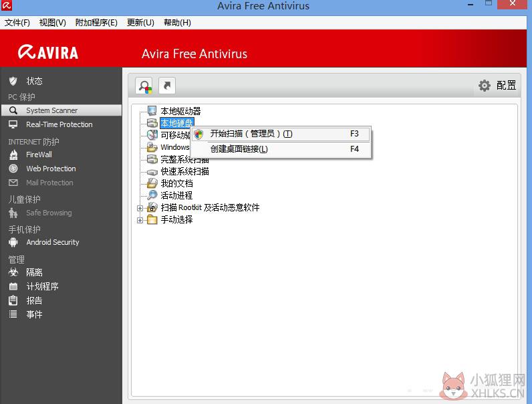Click the list icon beside 事件
Image resolution: width=532 pixels, height=404 pixels.
13,314
